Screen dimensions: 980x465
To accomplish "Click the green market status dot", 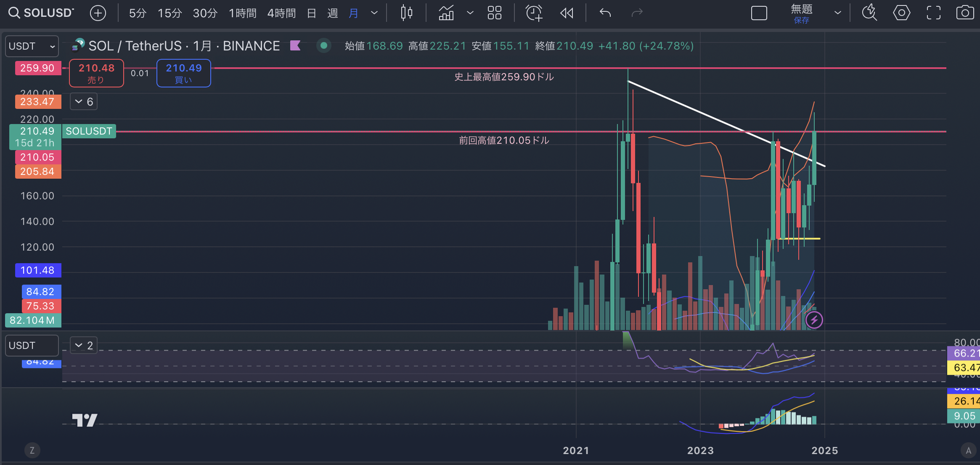I will [x=324, y=45].
